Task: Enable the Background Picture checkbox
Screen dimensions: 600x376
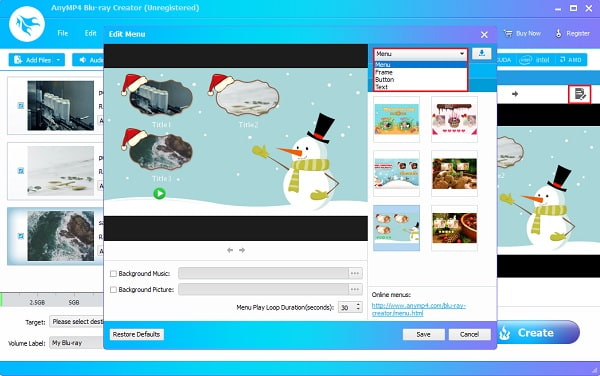Action: tap(113, 290)
